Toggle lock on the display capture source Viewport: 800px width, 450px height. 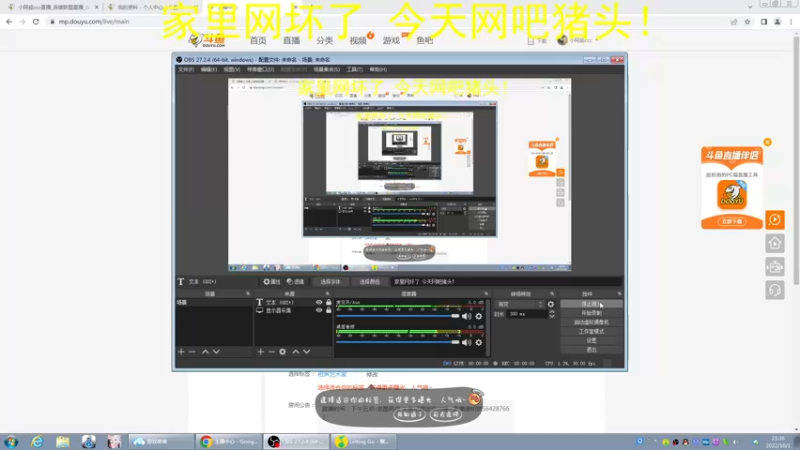tap(329, 310)
